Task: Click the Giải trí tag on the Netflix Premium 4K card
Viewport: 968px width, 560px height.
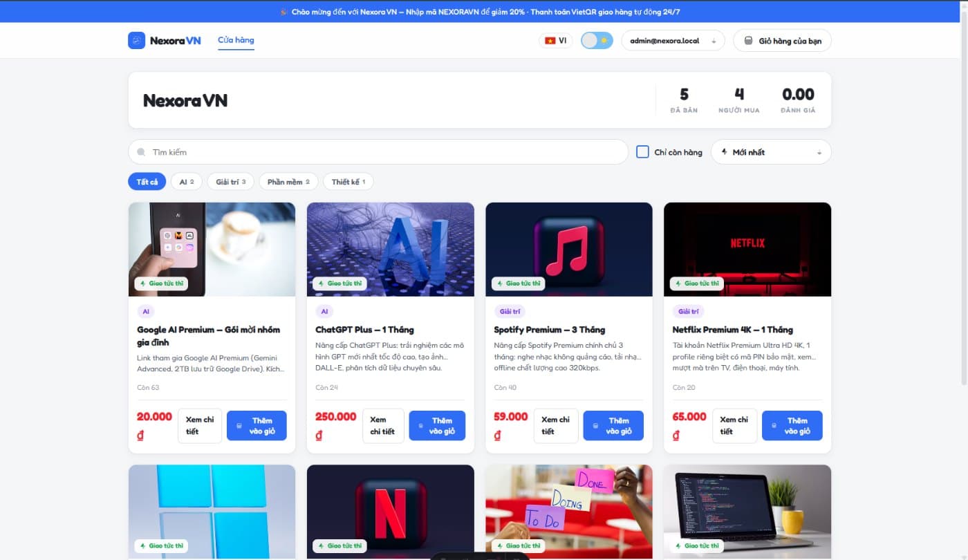Action: (689, 312)
